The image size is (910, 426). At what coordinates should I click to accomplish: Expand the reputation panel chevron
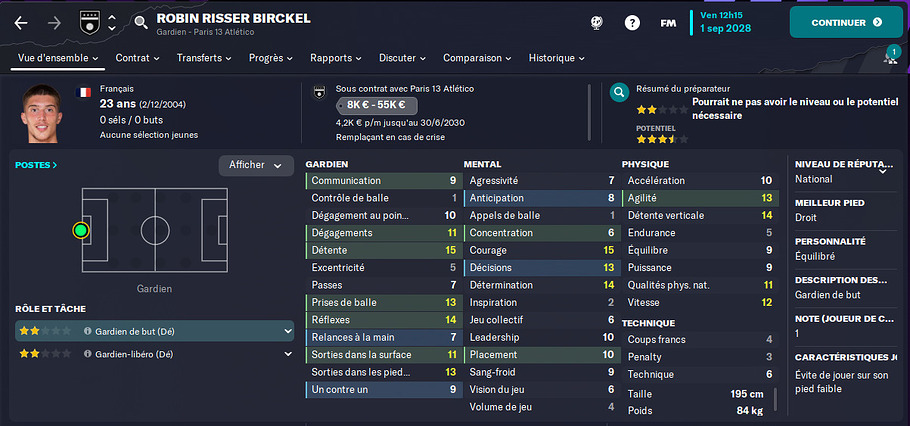pos(883,171)
